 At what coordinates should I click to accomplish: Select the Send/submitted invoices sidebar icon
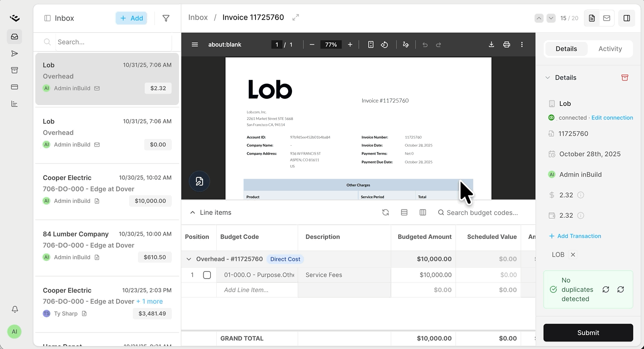point(14,53)
